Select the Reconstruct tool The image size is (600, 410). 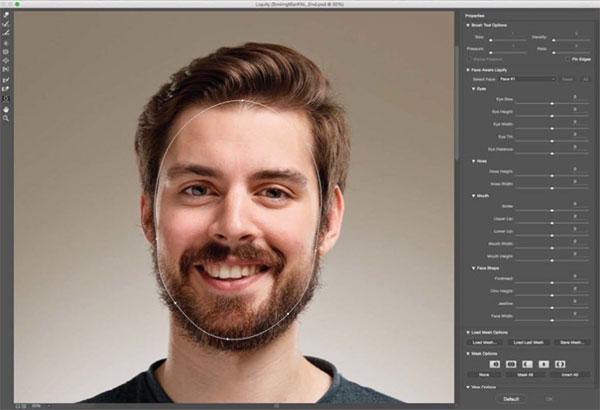[x=6, y=24]
